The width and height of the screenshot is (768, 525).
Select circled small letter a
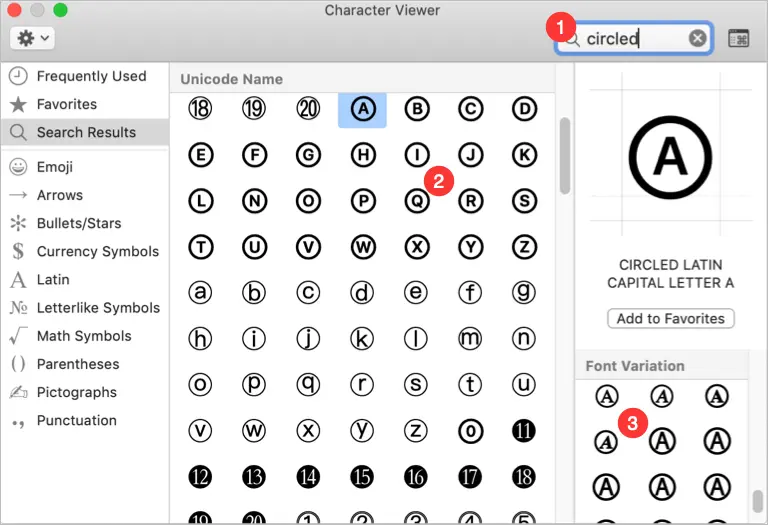200,292
